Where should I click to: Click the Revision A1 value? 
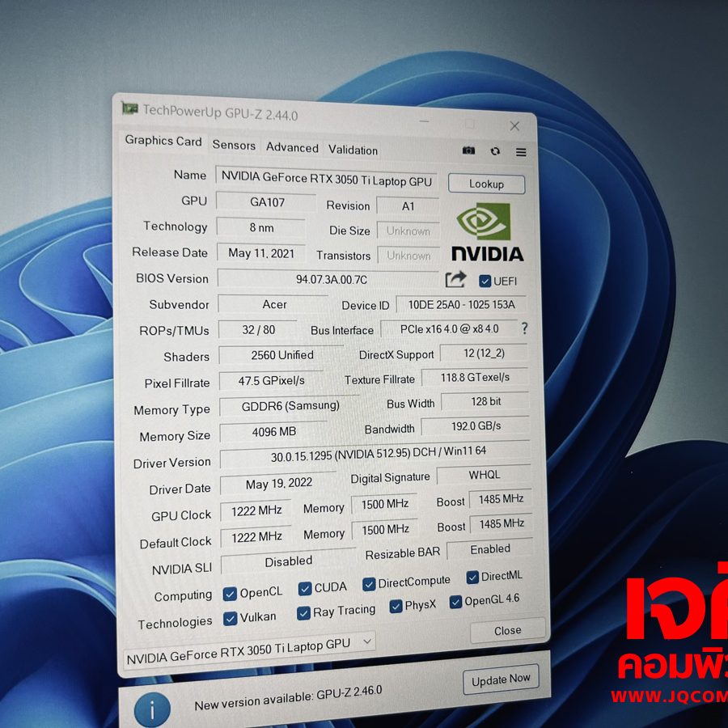[x=408, y=206]
